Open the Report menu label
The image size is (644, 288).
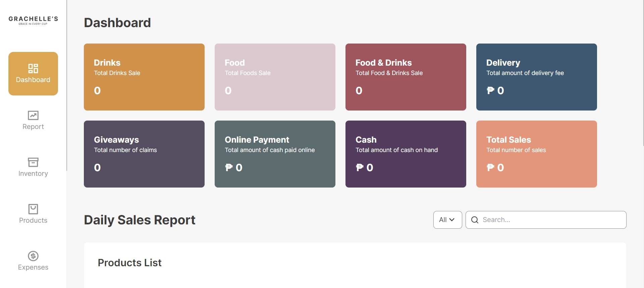(33, 127)
